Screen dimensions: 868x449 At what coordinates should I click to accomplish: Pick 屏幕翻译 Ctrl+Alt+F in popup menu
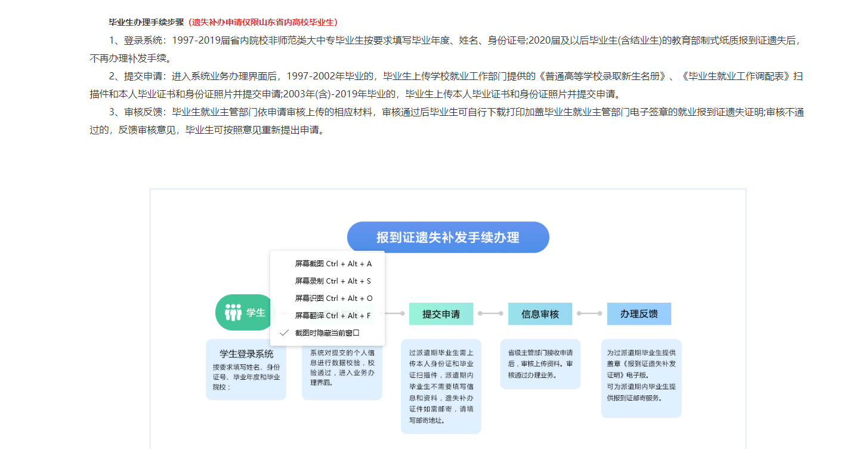tap(333, 315)
